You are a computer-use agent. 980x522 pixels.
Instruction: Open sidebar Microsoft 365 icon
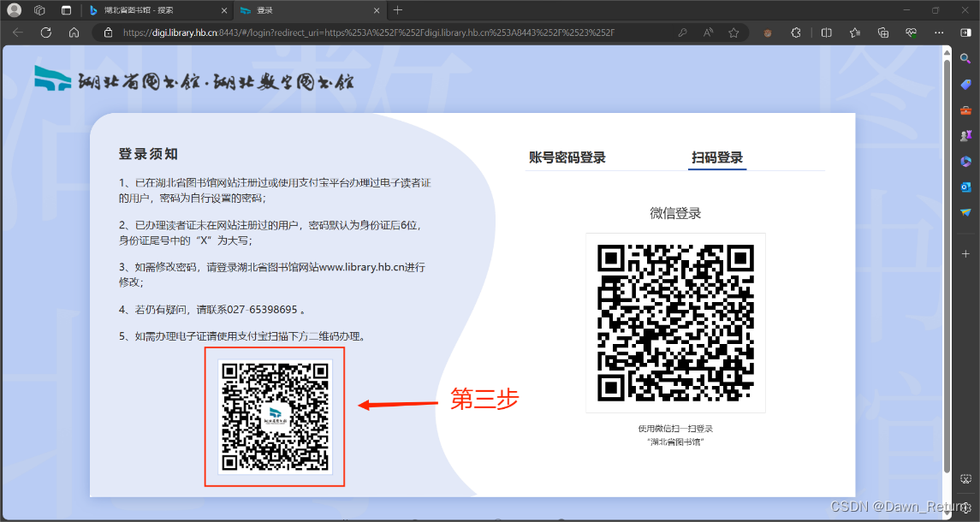tap(965, 161)
